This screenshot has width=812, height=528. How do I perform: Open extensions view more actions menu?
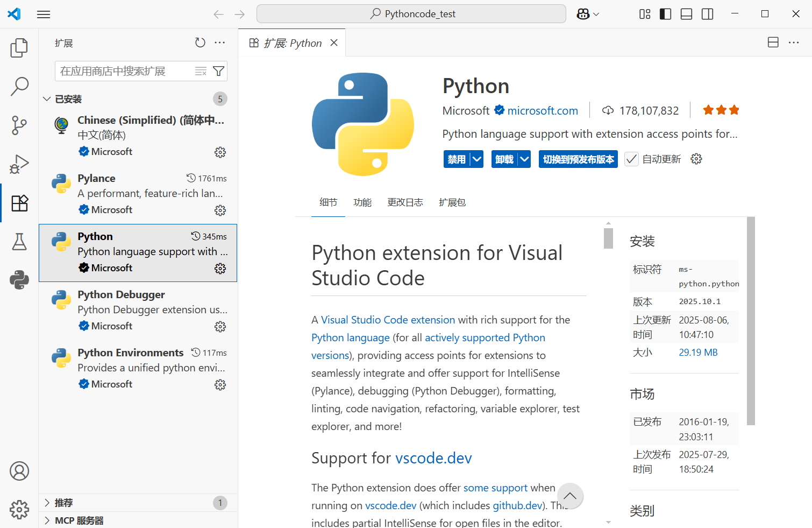220,43
